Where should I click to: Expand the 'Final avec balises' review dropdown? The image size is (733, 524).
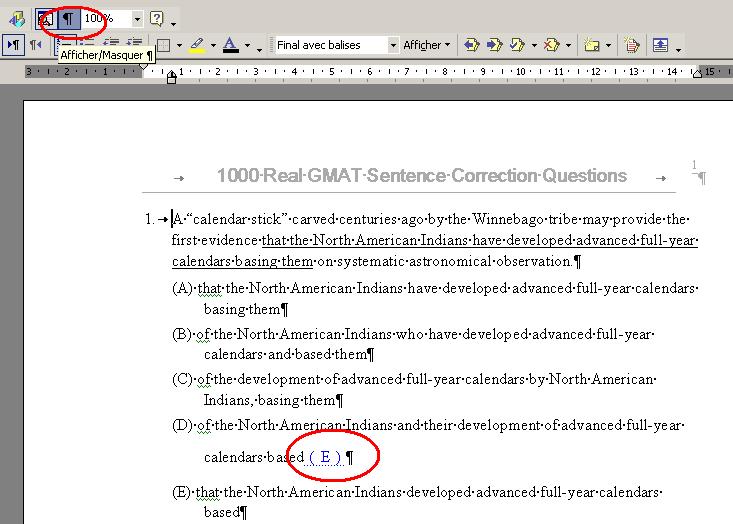(x=393, y=45)
